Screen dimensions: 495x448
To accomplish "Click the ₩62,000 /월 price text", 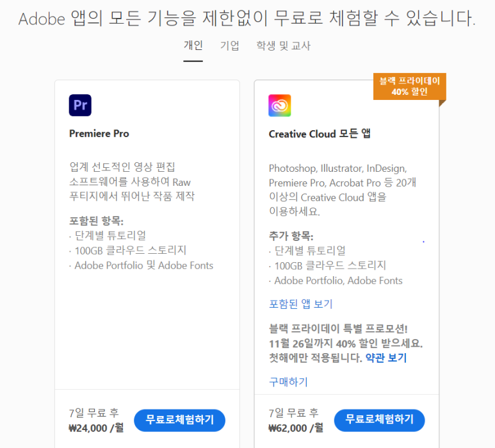I will pyautogui.click(x=296, y=427).
